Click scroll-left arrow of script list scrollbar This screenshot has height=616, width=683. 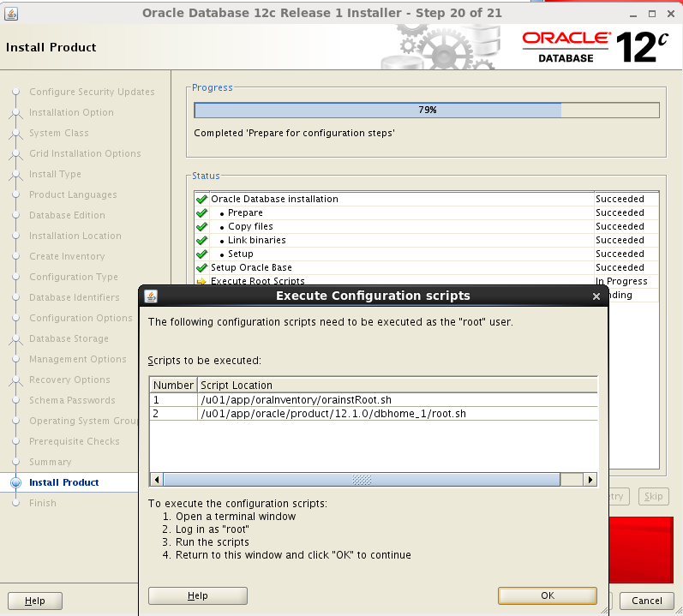point(157,480)
